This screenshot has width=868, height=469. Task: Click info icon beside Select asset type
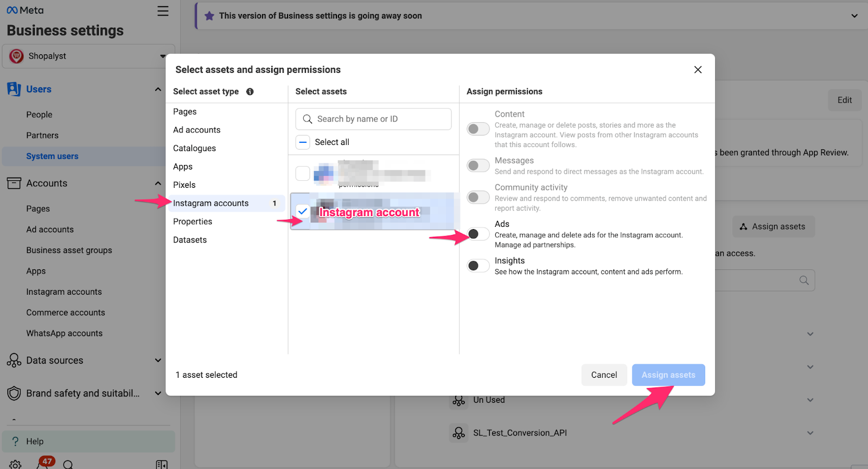250,92
